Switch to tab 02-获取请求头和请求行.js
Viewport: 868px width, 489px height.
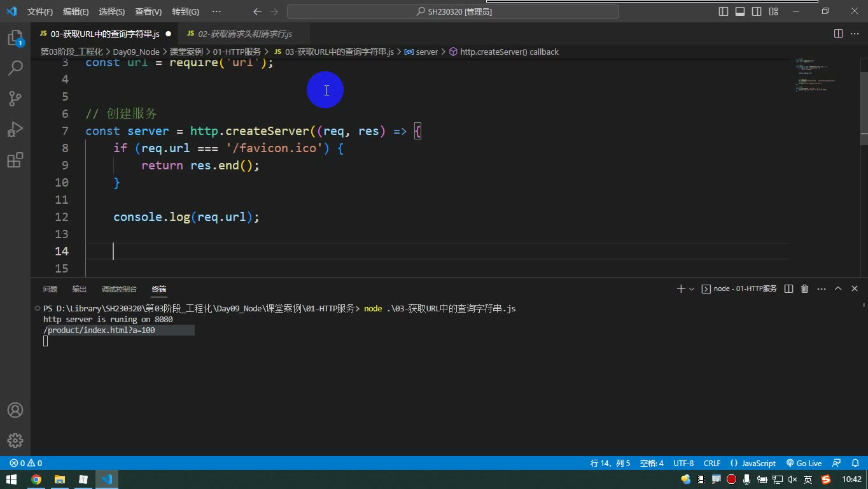pyautogui.click(x=245, y=34)
